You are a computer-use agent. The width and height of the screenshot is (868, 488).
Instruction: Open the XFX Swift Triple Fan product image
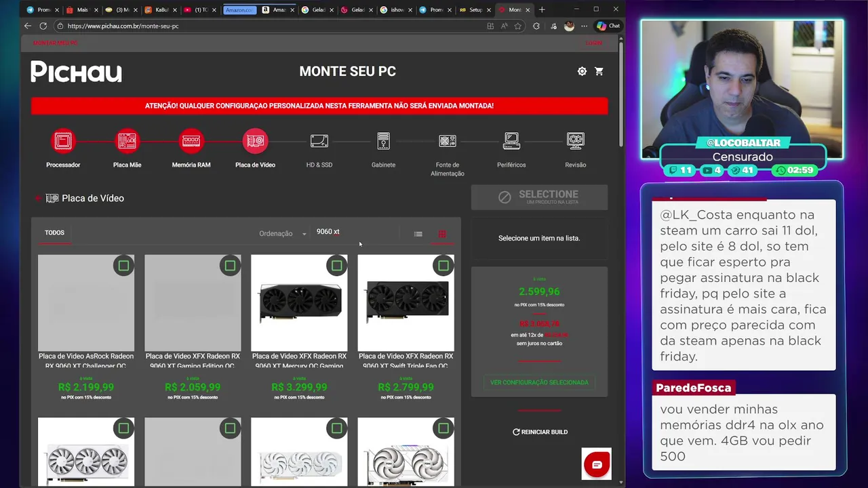406,302
